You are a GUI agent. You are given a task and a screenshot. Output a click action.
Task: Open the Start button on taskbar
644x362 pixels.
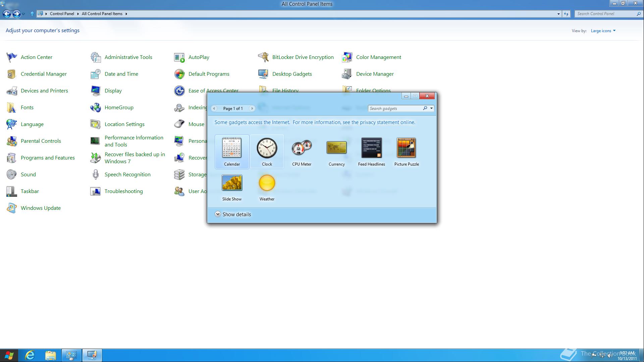[9, 355]
